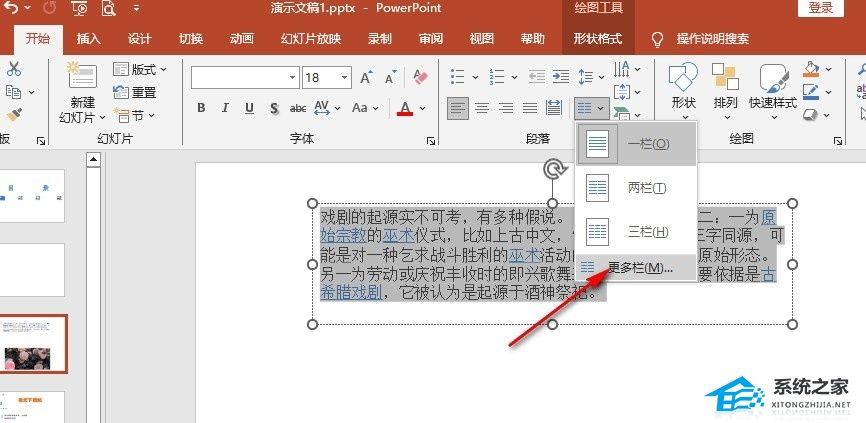Switch to the Insert (插入) tab
Viewport: 866px width, 423px height.
[88, 39]
